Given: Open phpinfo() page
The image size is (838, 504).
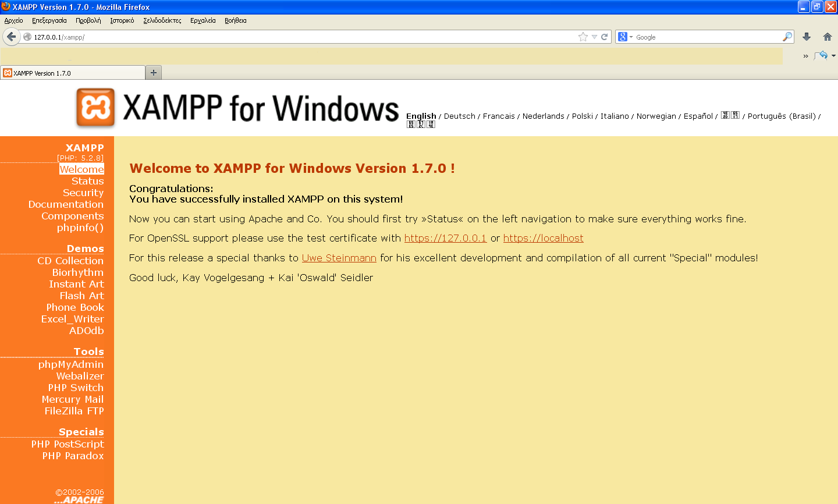Looking at the screenshot, I should pos(80,228).
